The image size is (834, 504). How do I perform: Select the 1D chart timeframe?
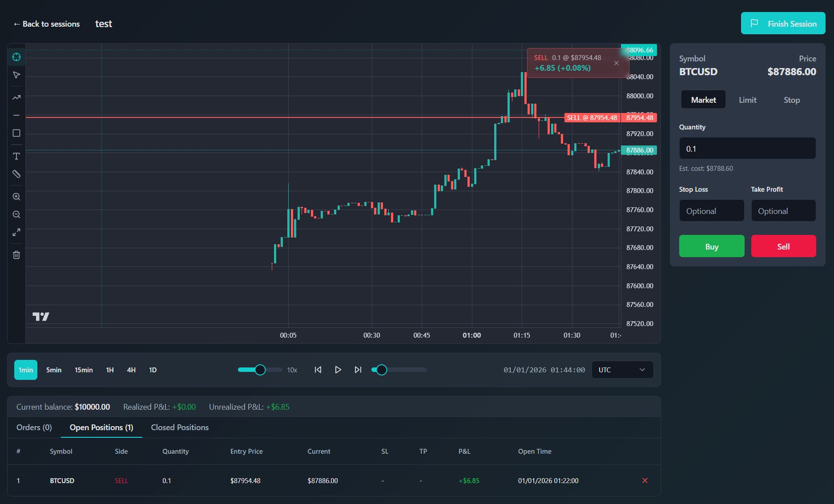coord(153,370)
